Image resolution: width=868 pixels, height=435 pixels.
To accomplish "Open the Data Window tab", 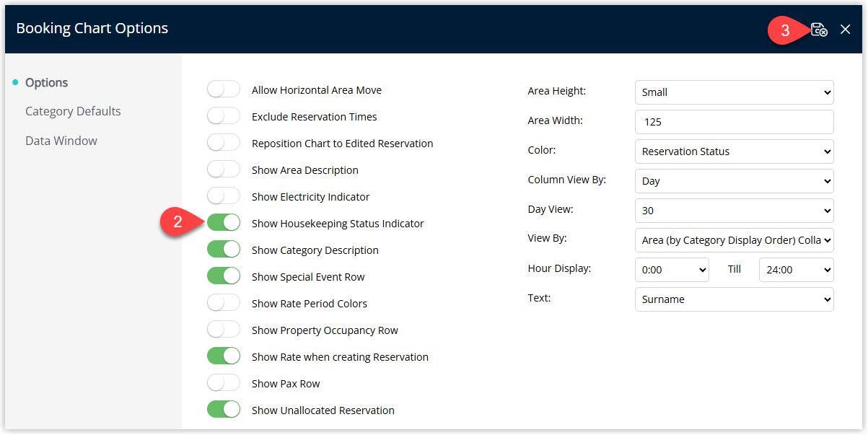I will 61,141.
